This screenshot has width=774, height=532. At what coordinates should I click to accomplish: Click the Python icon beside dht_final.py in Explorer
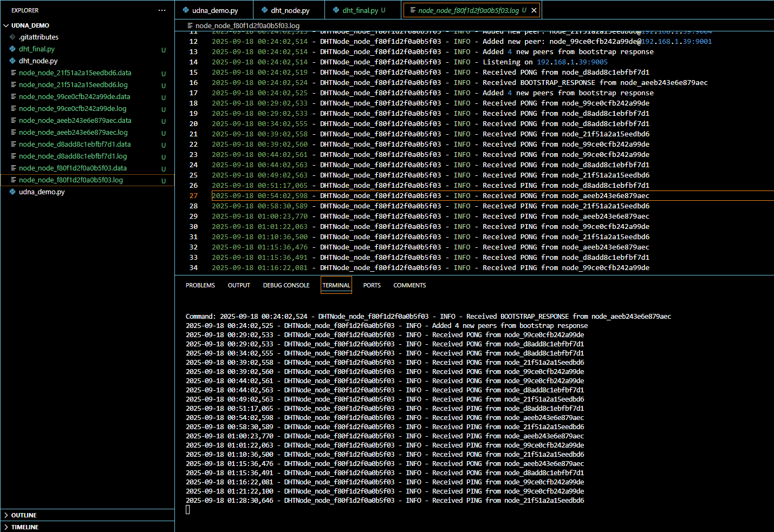click(12, 49)
